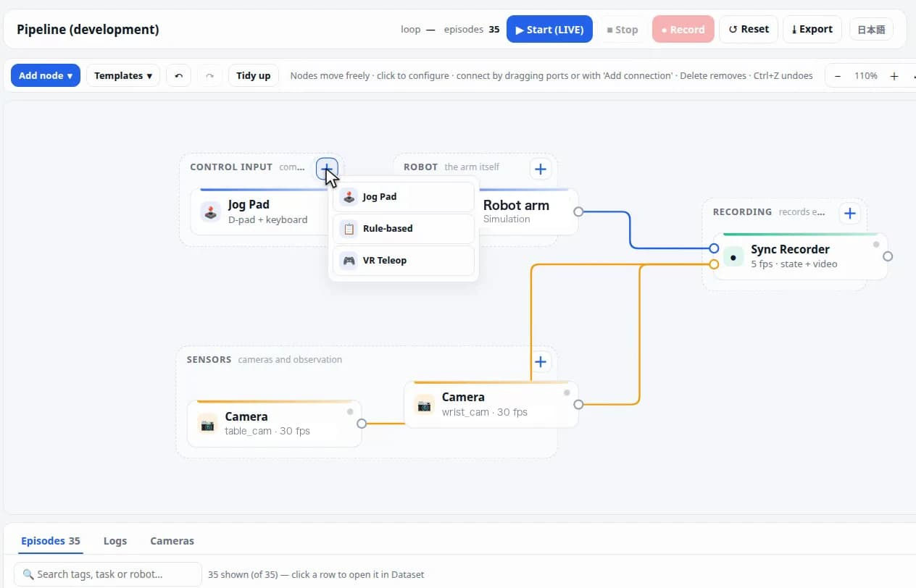Open the Templates dropdown
This screenshot has width=916, height=588.
pyautogui.click(x=123, y=75)
